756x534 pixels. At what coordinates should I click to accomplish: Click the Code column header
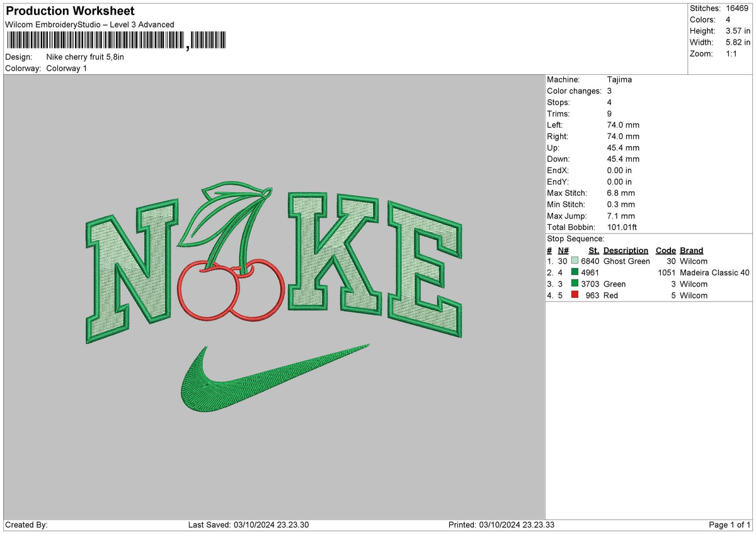[666, 250]
